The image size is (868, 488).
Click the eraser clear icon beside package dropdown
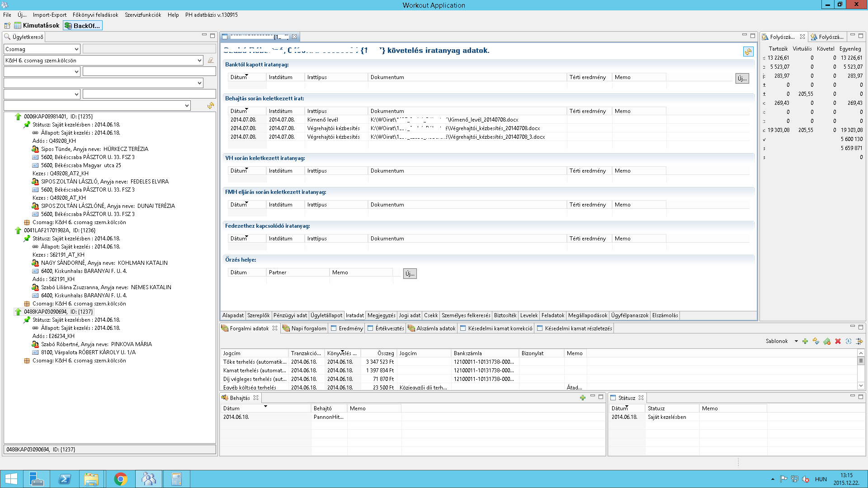[x=211, y=61]
